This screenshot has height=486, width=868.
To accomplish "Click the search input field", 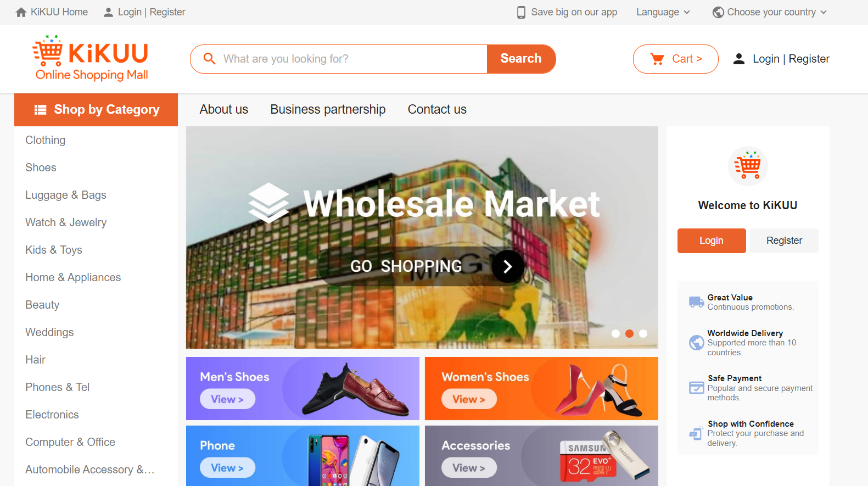I will click(x=351, y=59).
